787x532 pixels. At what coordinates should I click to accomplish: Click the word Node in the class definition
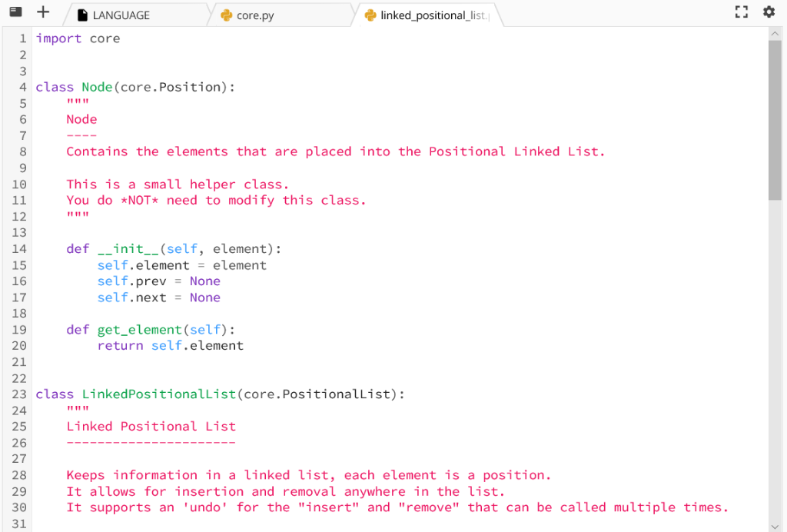pyautogui.click(x=96, y=87)
